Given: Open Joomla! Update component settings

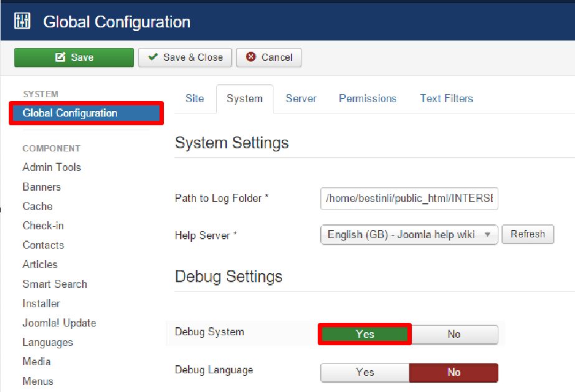Looking at the screenshot, I should click(x=59, y=323).
